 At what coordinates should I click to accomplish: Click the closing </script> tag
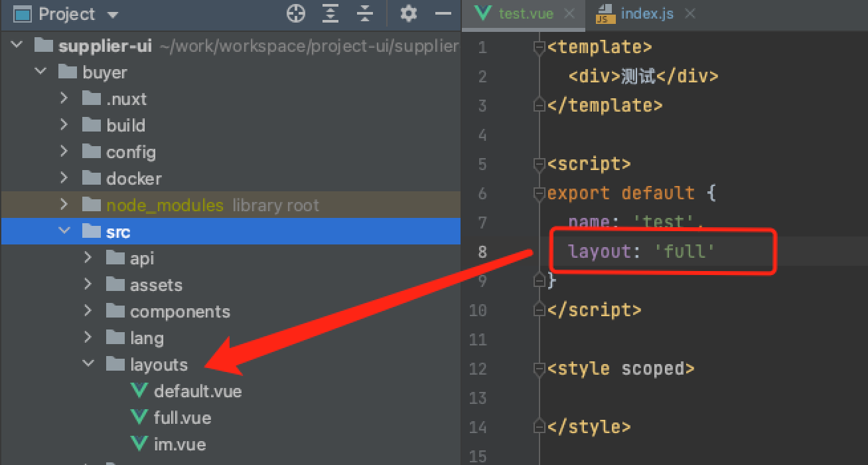(595, 310)
